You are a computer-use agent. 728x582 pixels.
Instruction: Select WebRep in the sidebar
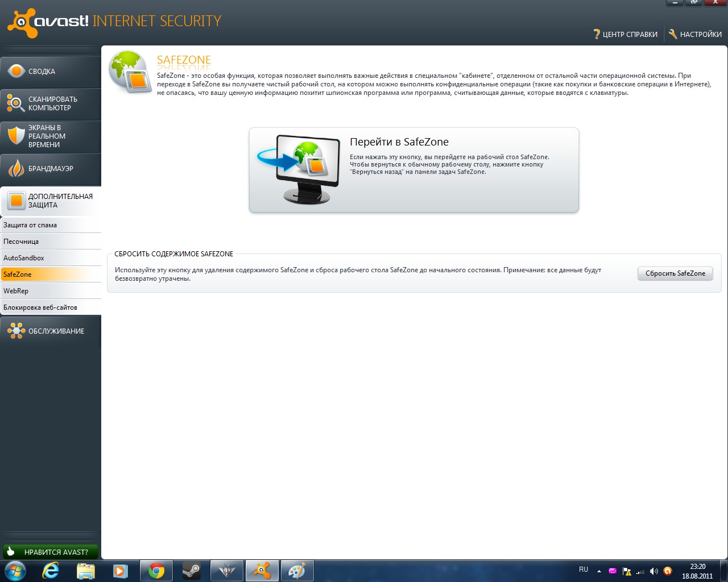51,291
